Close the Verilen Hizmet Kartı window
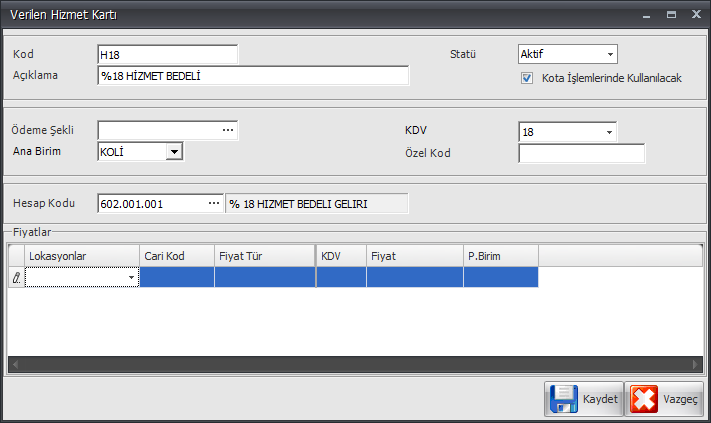This screenshot has height=423, width=711. [694, 15]
